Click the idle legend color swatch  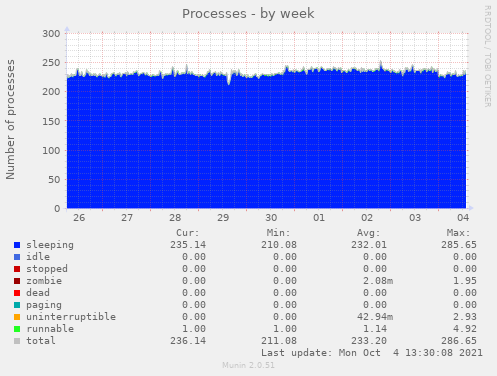click(17, 257)
